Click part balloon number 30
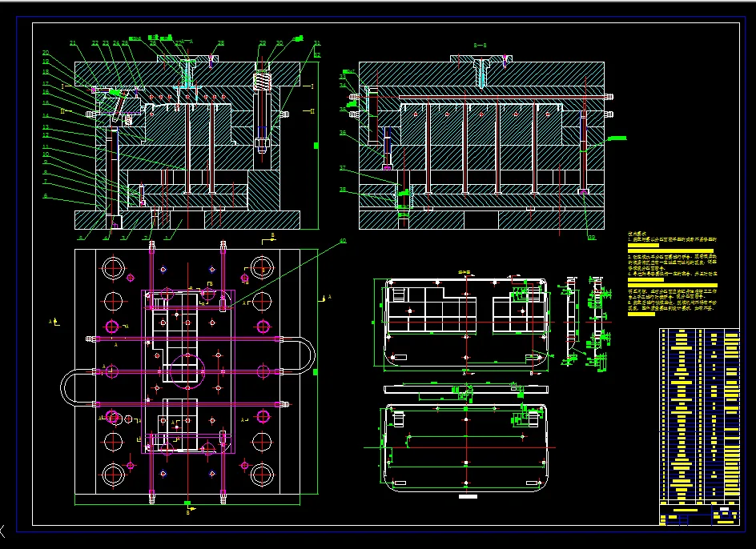 279,43
